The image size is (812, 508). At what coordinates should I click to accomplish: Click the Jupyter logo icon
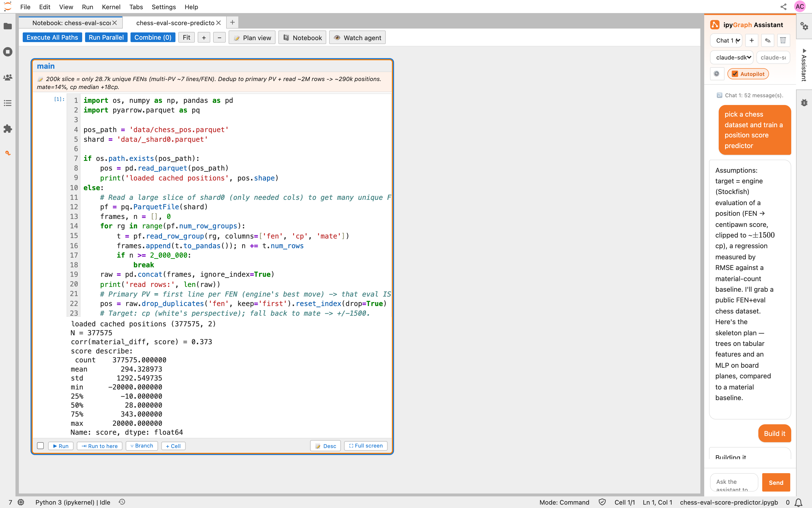click(7, 6)
